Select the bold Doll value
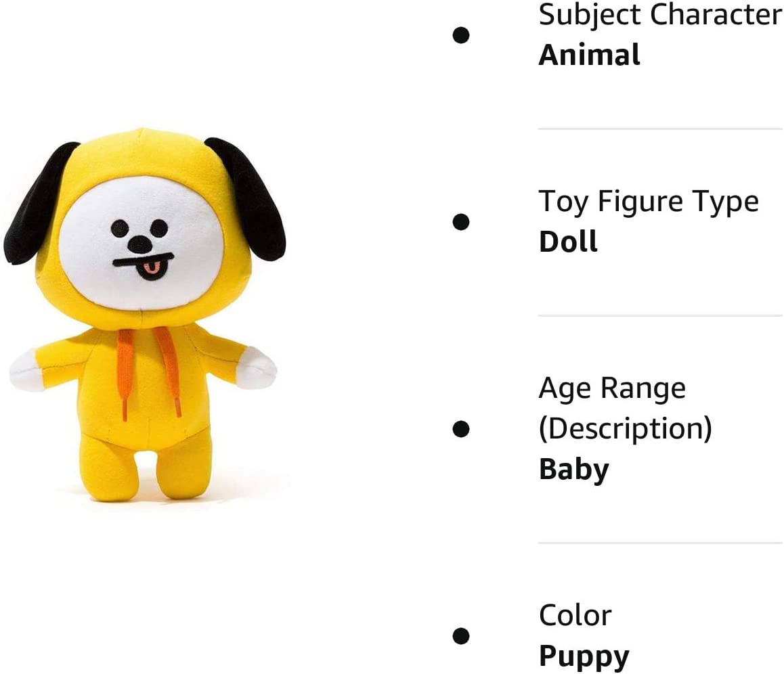This screenshot has height=674, width=784. [x=568, y=242]
